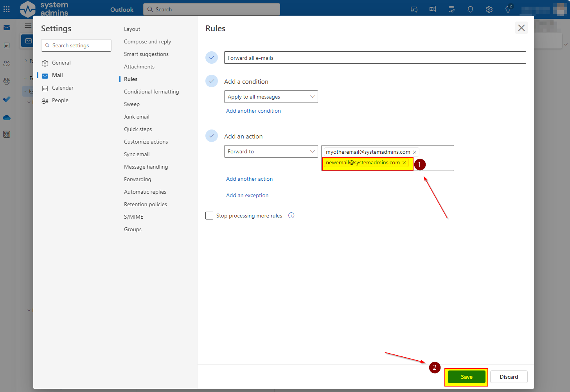Select the People icon in the sidebar
This screenshot has width=570, height=392.
[x=6, y=63]
